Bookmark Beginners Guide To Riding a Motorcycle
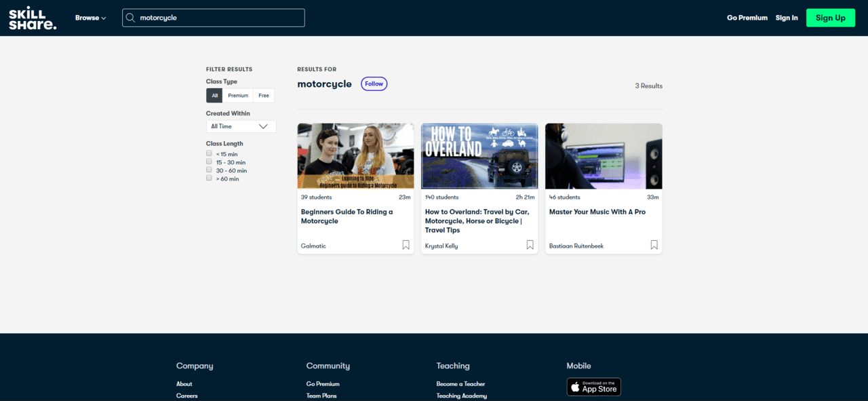 406,245
